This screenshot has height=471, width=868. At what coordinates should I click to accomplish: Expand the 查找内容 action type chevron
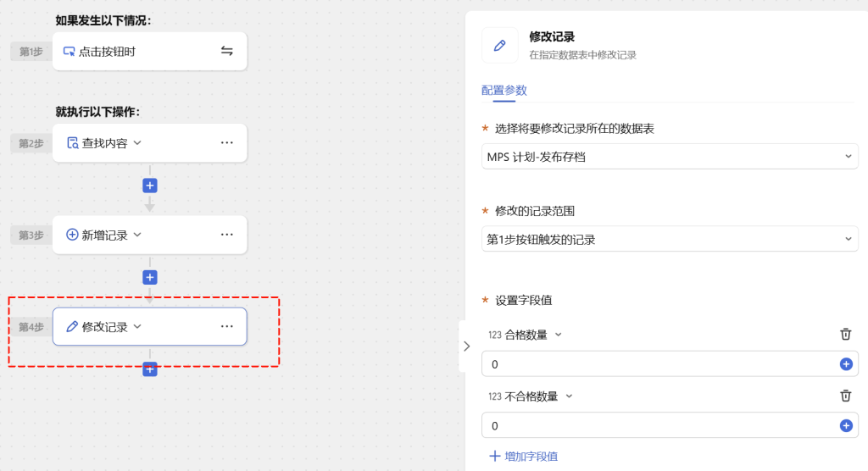[x=137, y=143]
